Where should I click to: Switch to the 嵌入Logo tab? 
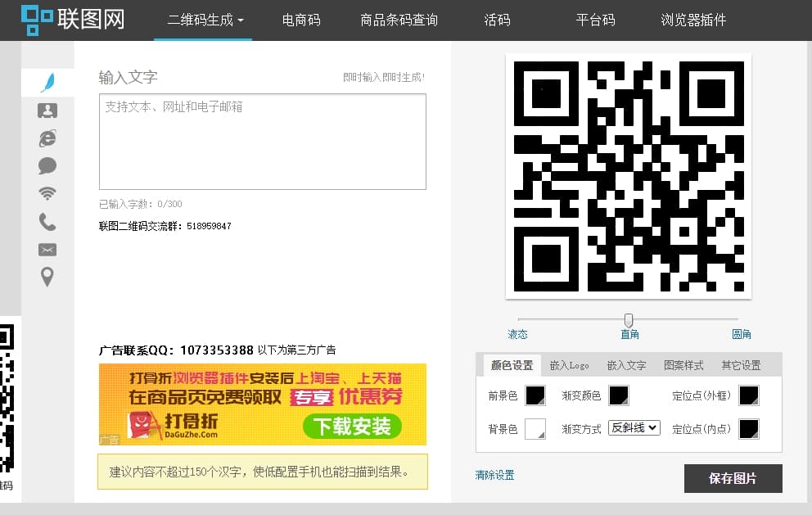[x=569, y=365]
